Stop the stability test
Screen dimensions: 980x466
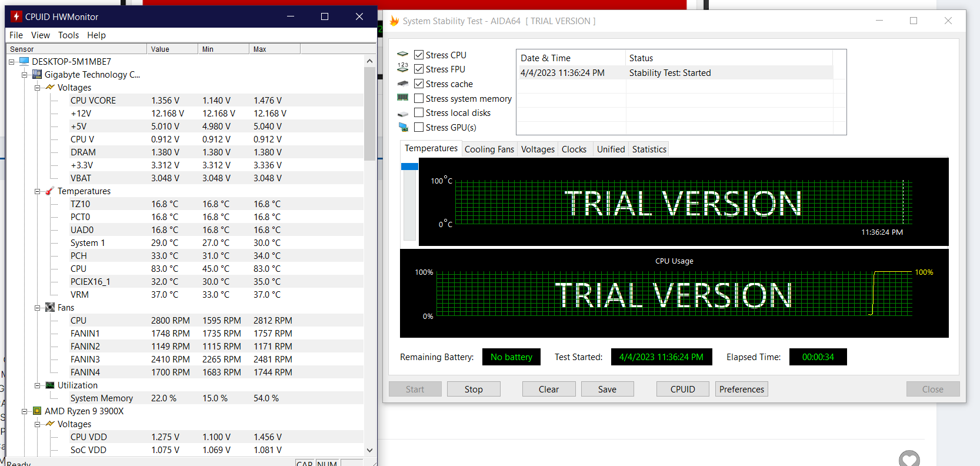click(x=474, y=389)
